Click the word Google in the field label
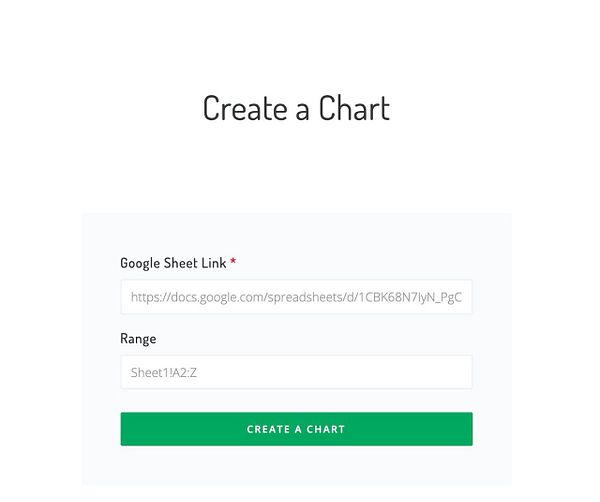Viewport: 600px width, 502px height. (140, 263)
